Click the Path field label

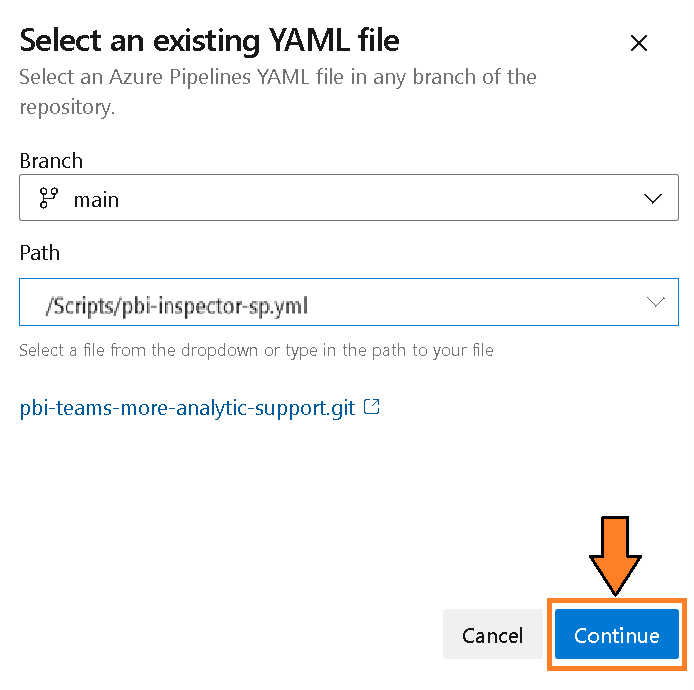tap(40, 253)
